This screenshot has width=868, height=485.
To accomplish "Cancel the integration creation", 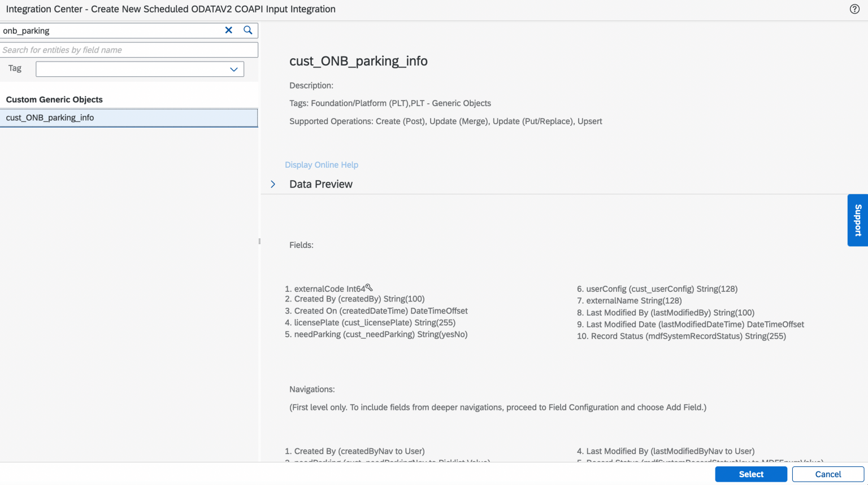I will 827,474.
